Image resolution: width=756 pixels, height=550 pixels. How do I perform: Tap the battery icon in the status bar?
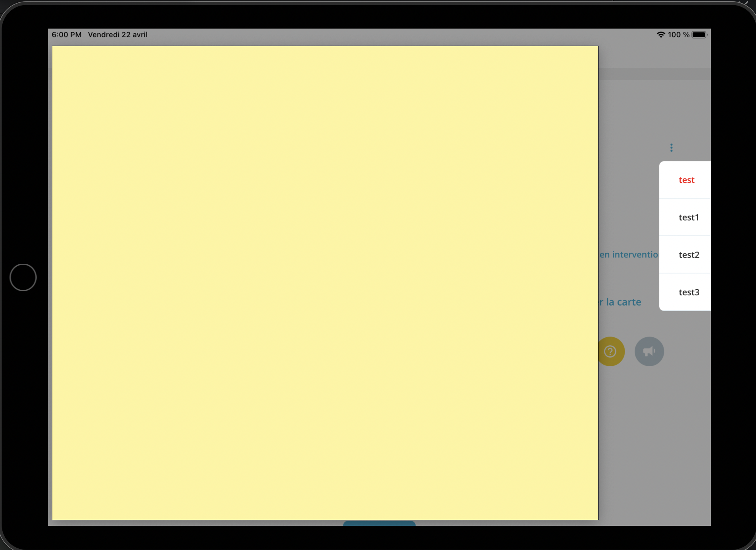tap(698, 35)
